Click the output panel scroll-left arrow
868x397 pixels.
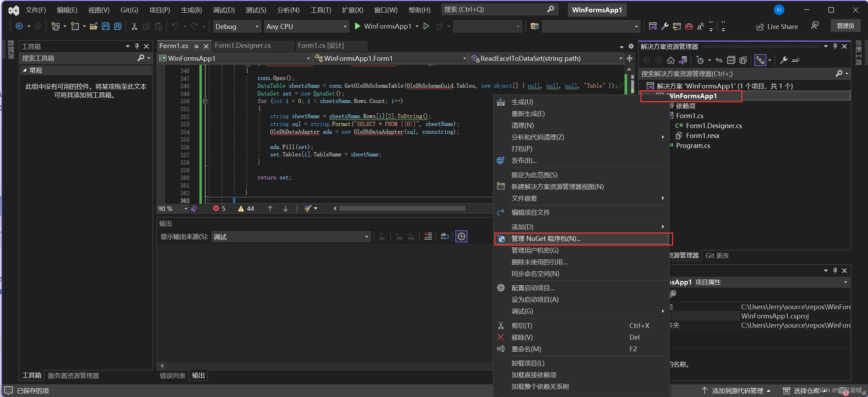pos(162,366)
